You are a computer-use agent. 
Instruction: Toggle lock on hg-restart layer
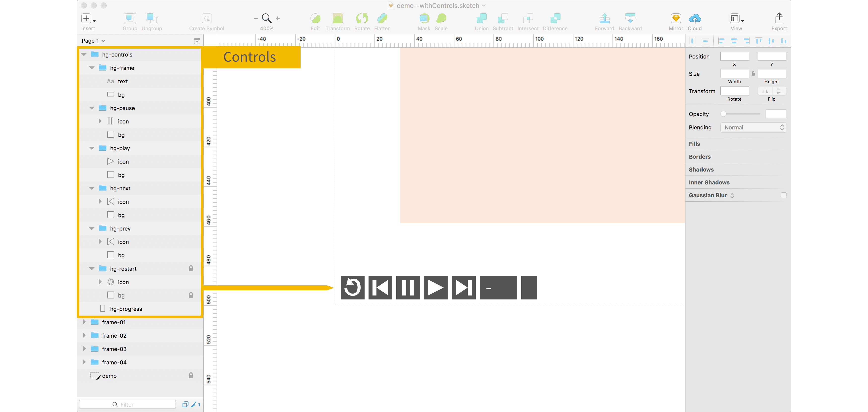click(x=191, y=268)
